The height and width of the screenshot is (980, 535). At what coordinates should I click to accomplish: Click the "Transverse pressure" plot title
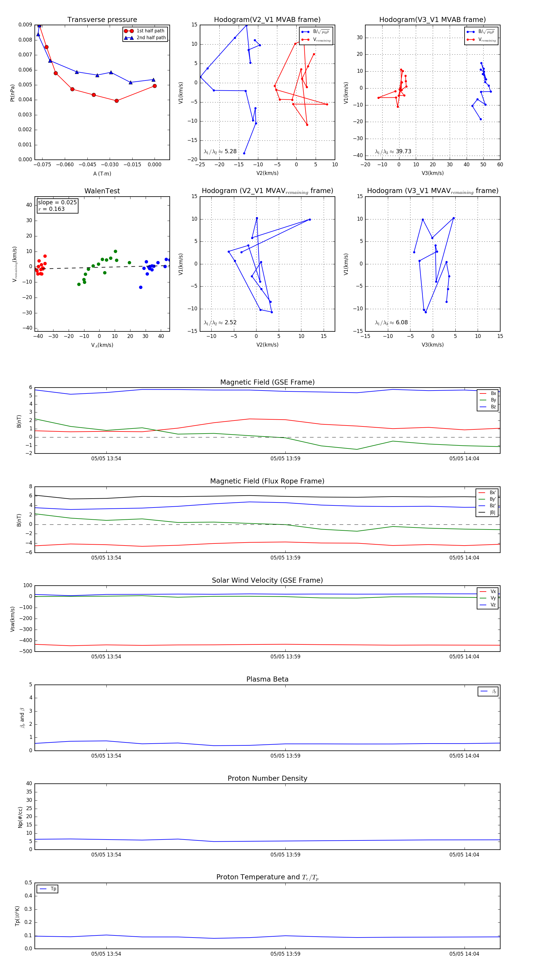click(x=102, y=20)
